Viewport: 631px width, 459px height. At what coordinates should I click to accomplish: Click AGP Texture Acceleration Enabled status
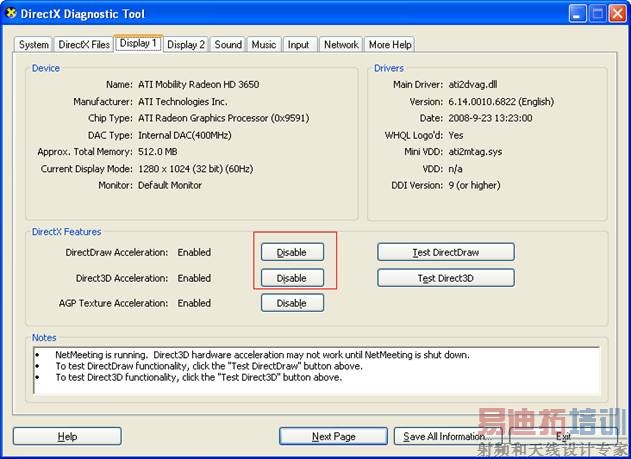[194, 303]
